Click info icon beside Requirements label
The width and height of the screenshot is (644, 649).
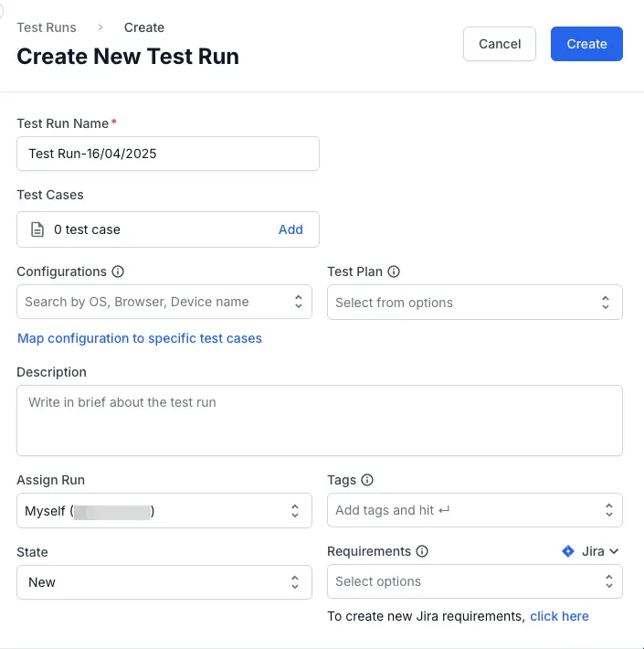422,551
